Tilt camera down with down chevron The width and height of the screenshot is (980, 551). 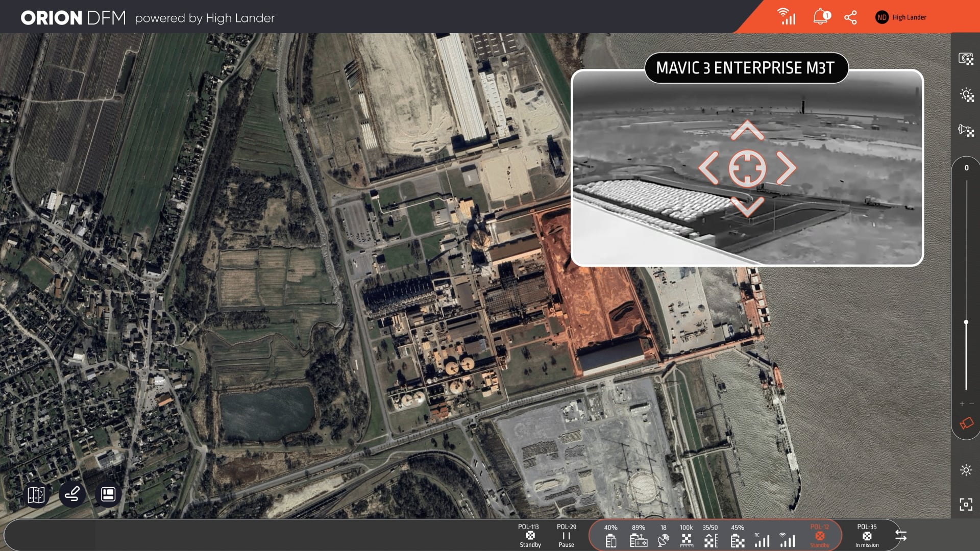[747, 206]
